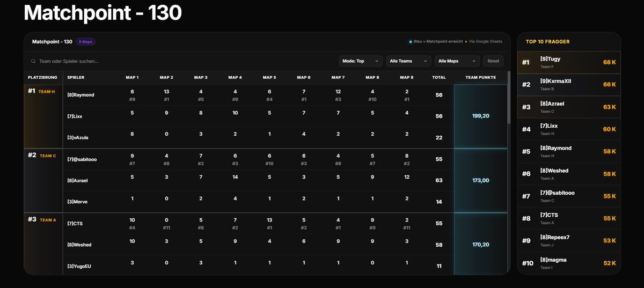This screenshot has width=644, height=288.
Task: Select fragger #6 [8]Weshed entry
Action: click(569, 174)
